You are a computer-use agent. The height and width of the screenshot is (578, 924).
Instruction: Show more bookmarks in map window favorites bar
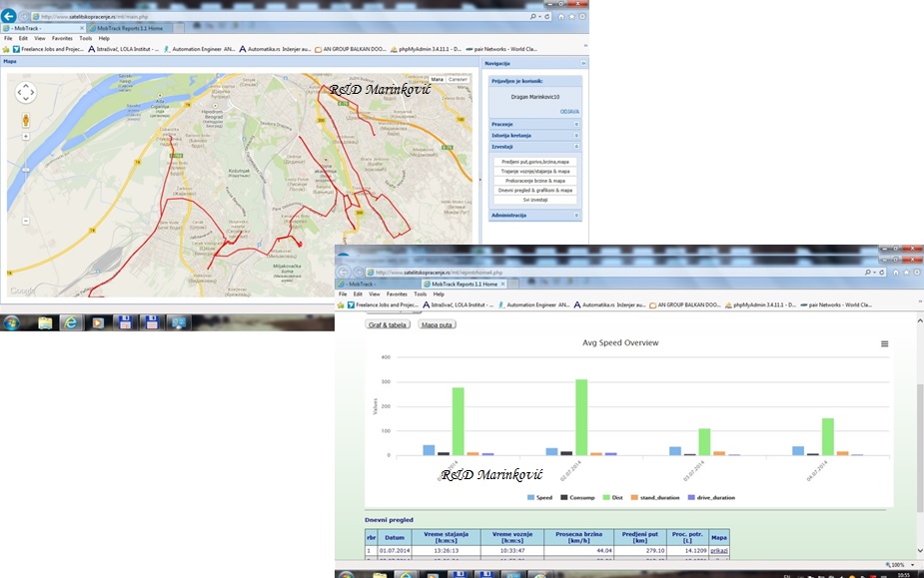(x=585, y=46)
